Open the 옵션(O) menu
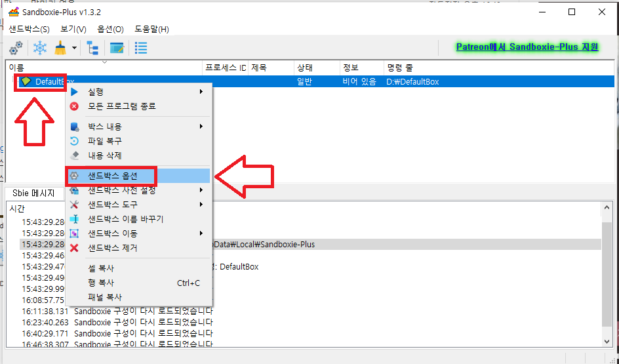Screen dimensions: 619x364 coord(111,30)
